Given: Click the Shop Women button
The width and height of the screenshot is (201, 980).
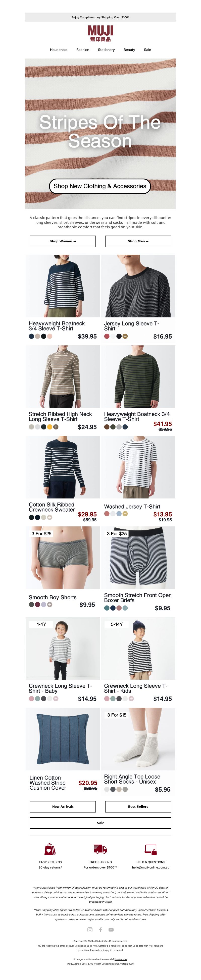Looking at the screenshot, I should (x=63, y=241).
